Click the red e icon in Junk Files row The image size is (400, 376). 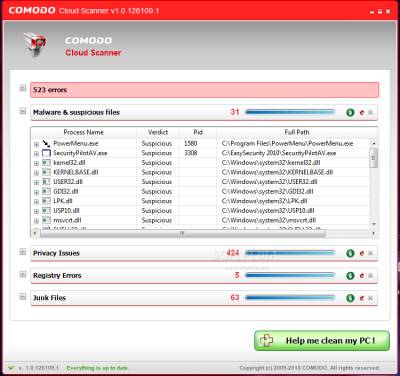(x=361, y=298)
